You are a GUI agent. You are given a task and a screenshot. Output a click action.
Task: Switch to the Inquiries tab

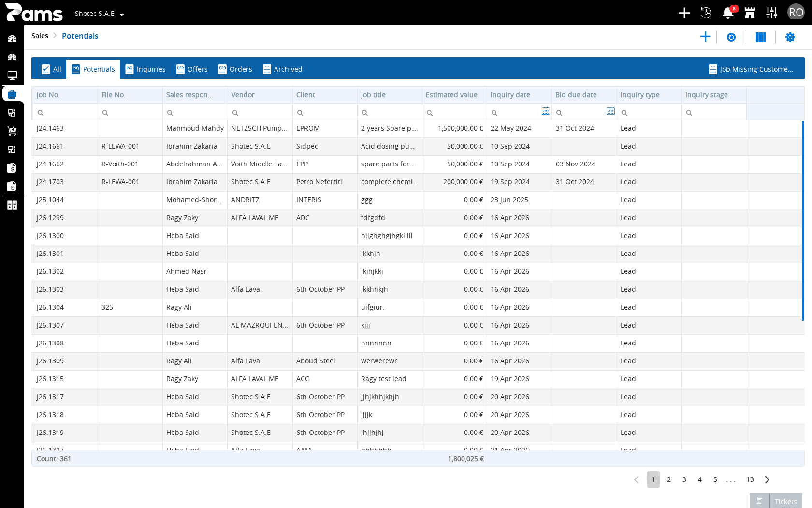145,69
